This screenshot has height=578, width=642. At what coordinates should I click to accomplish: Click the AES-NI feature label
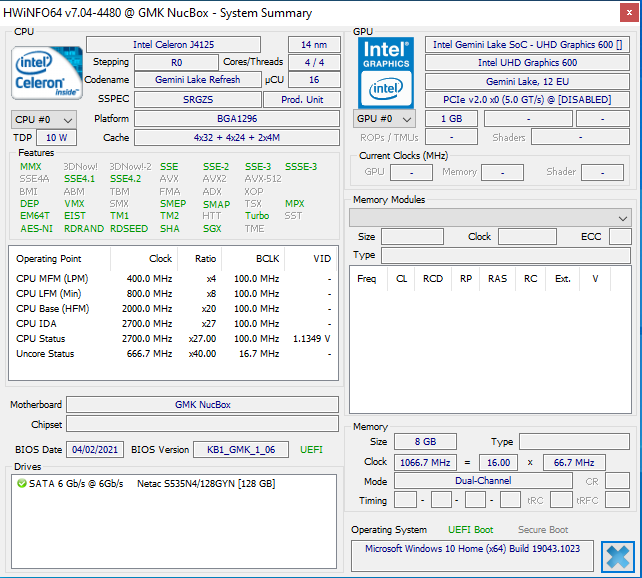(36, 228)
